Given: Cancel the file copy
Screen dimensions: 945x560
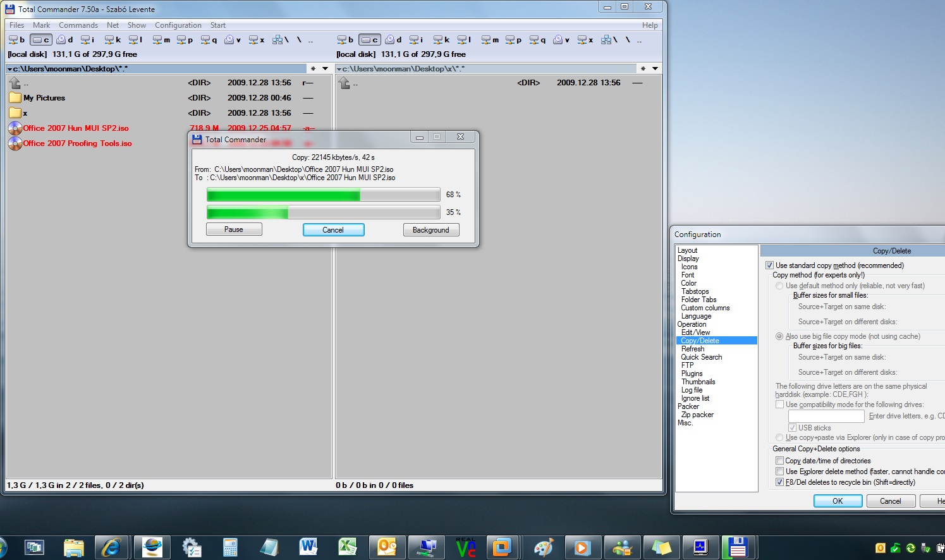Looking at the screenshot, I should [x=333, y=230].
